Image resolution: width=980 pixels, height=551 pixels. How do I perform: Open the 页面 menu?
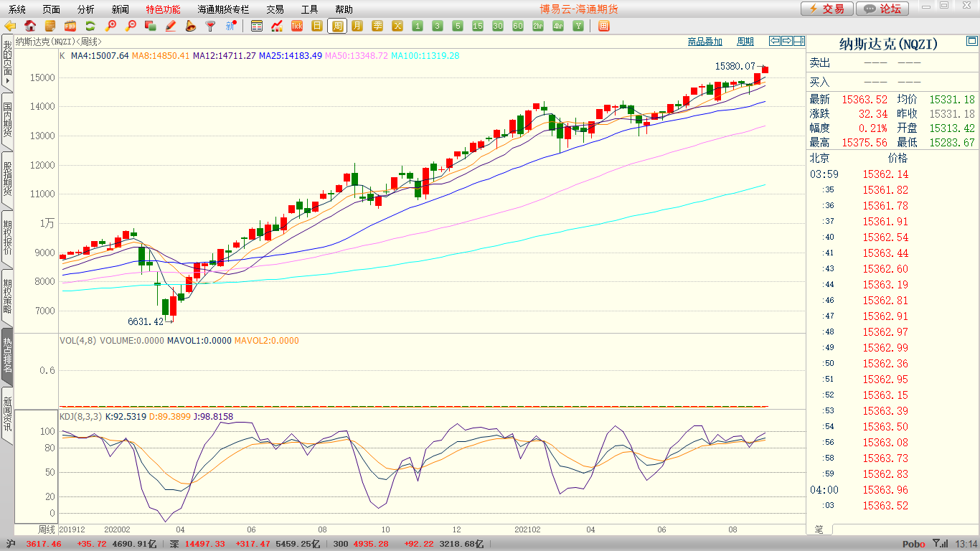(x=52, y=9)
